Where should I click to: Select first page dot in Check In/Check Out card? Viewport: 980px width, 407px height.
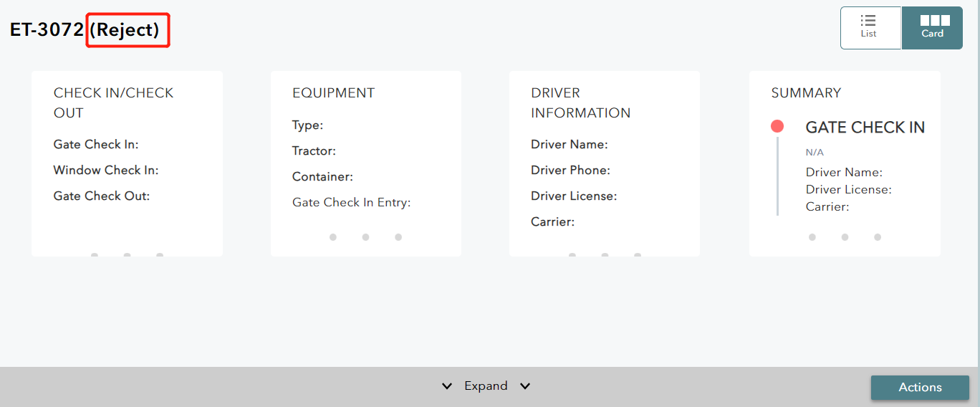point(95,254)
